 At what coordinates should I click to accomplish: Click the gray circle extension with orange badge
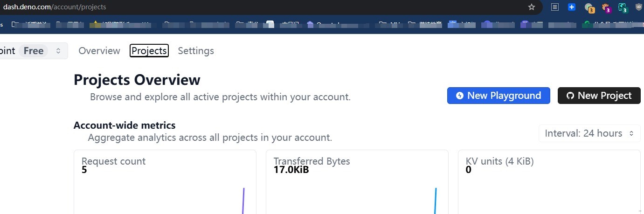pos(589,7)
